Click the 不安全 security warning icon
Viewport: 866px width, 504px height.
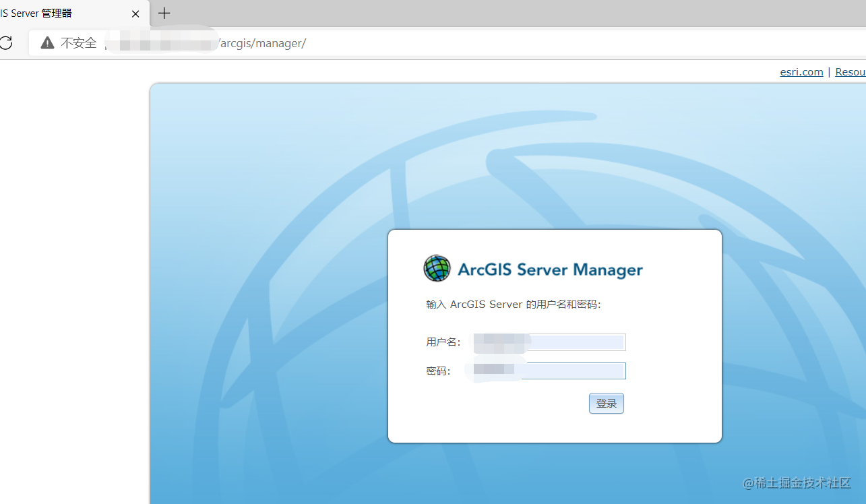pos(47,42)
